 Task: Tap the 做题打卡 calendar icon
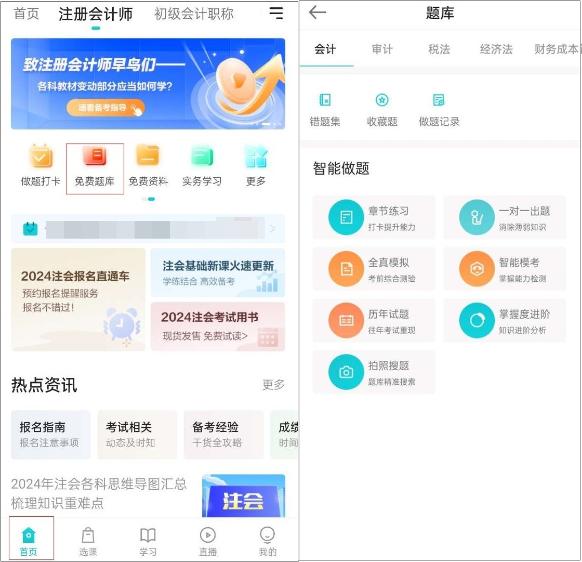(x=40, y=156)
